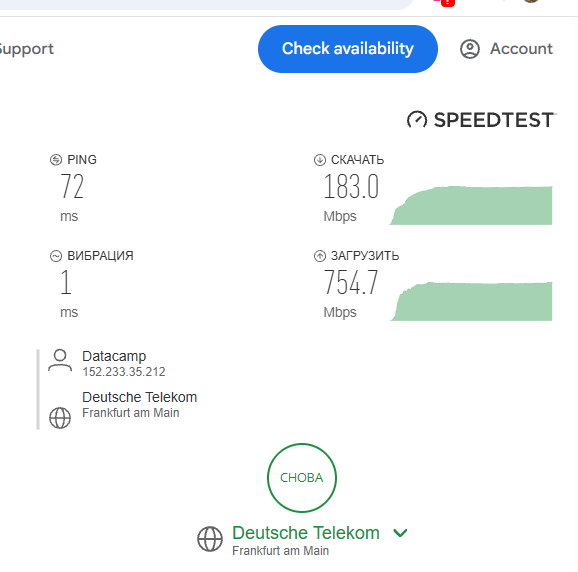Screen dimensions: 578x572
Task: Run the test again with СНОВА button
Action: tap(302, 478)
